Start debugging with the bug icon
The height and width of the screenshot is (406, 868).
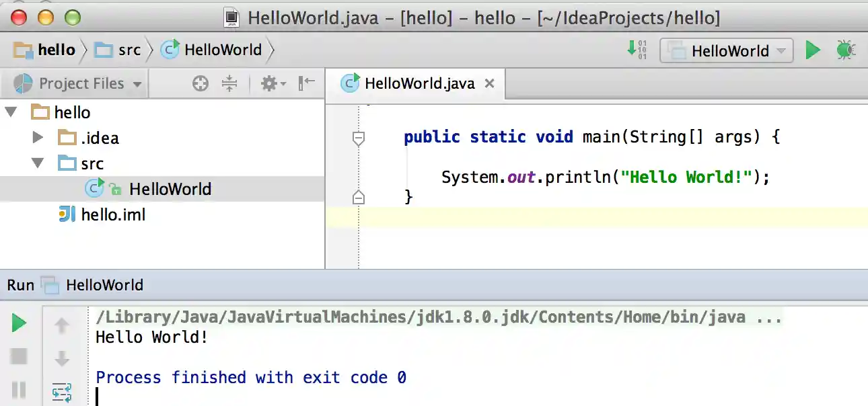846,50
